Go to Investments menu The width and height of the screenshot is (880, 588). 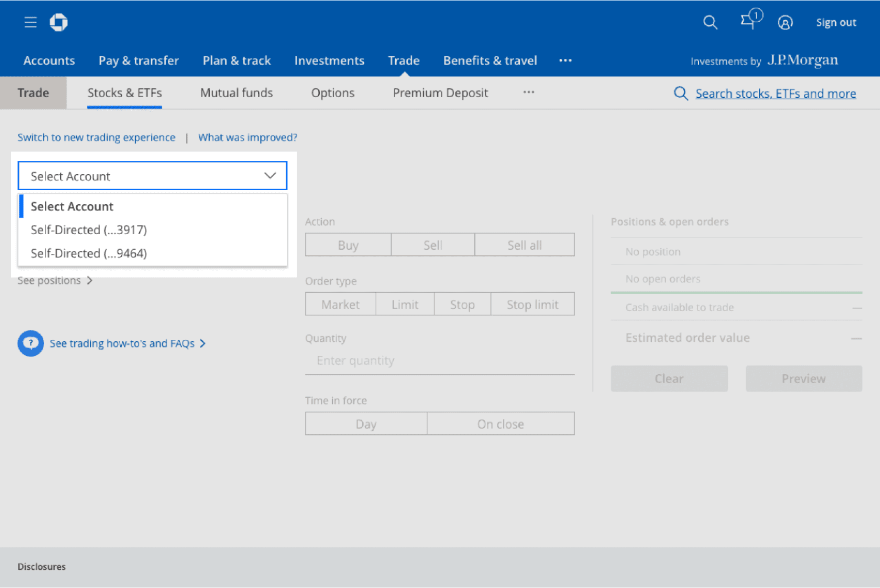click(329, 60)
